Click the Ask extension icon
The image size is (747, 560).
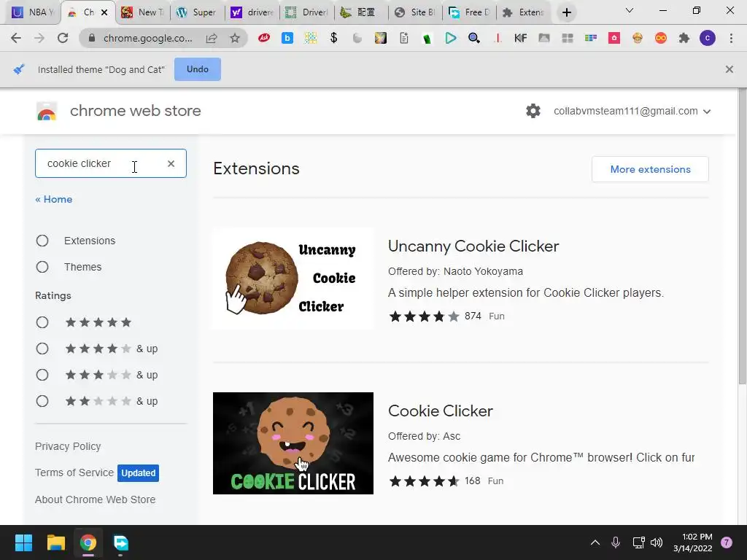264,38
